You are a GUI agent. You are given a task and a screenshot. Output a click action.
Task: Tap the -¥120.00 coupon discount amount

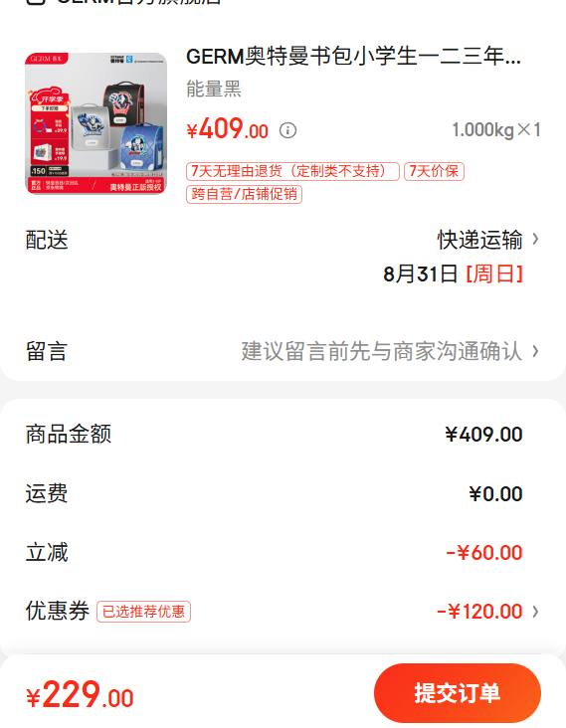coord(479,612)
